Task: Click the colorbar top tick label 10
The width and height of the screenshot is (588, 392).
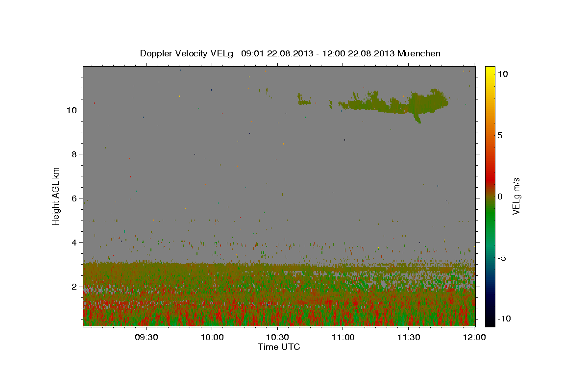Action: point(503,74)
